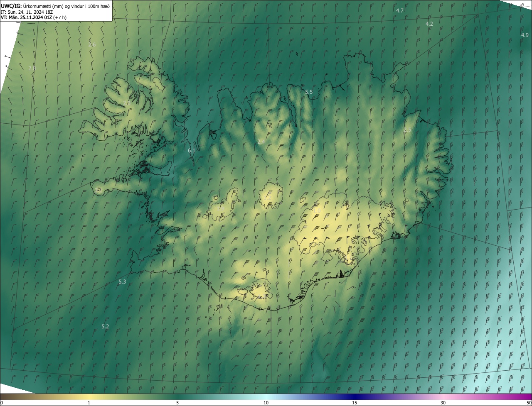Click the 'UWC/IG: Úrkomumætti (mm)' title line
This screenshot has width=532, height=406.
coord(55,5)
